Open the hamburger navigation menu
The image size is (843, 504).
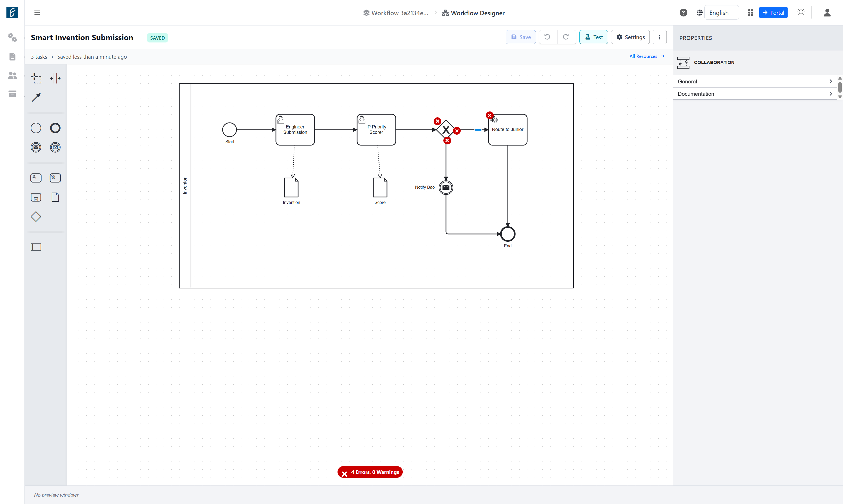(37, 13)
